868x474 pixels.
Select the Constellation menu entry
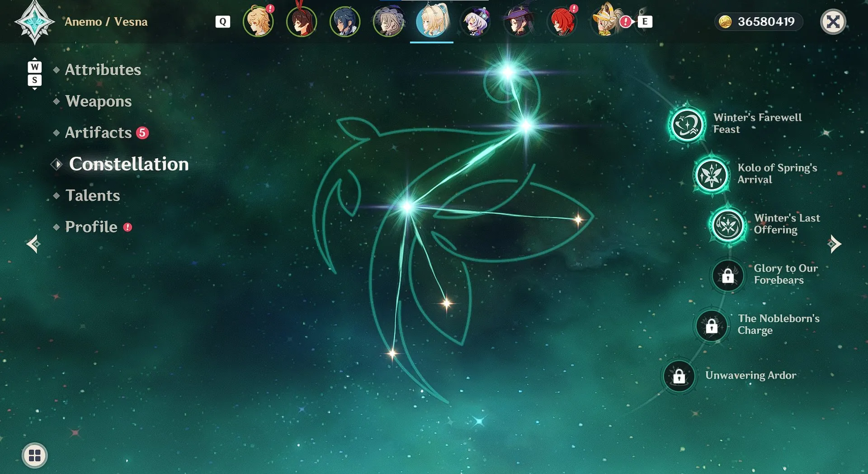[x=129, y=164]
